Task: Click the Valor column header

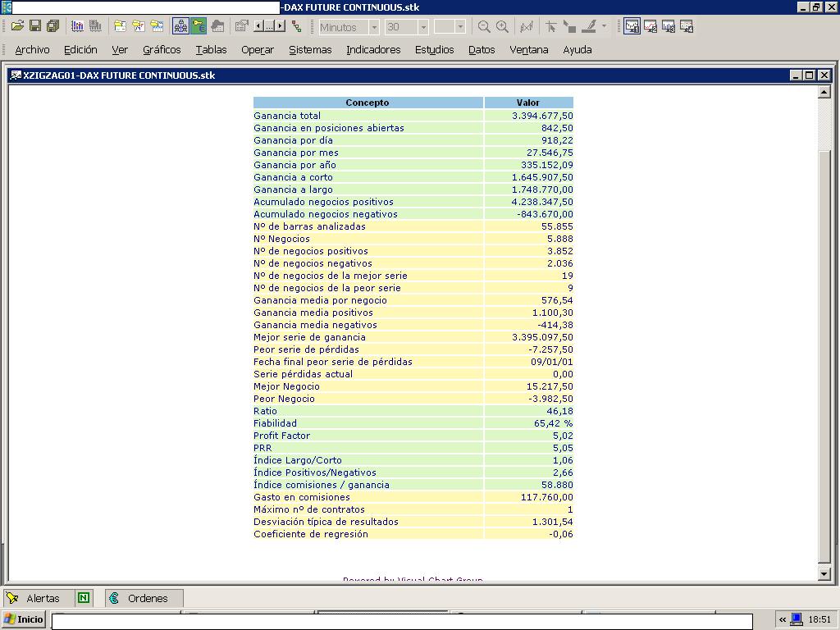Action: [528, 103]
